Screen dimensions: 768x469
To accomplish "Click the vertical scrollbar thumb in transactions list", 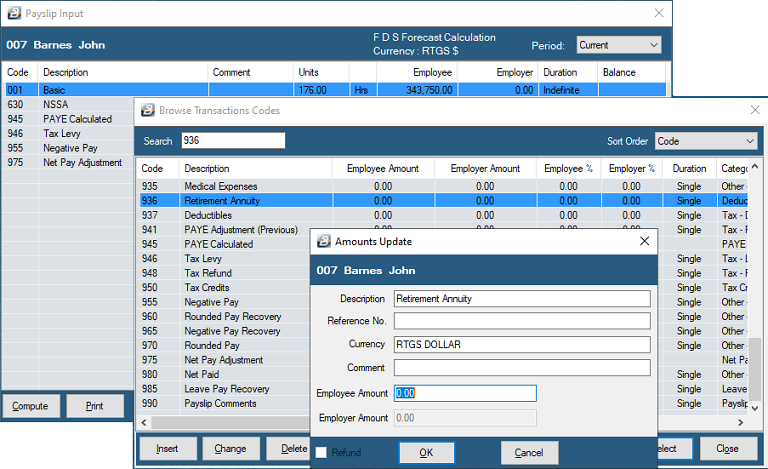I will point(755,369).
